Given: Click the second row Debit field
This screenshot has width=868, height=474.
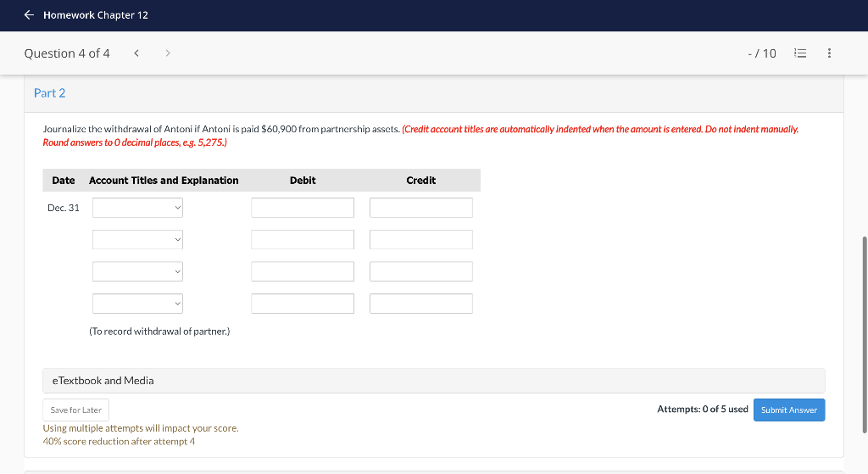Looking at the screenshot, I should (303, 240).
